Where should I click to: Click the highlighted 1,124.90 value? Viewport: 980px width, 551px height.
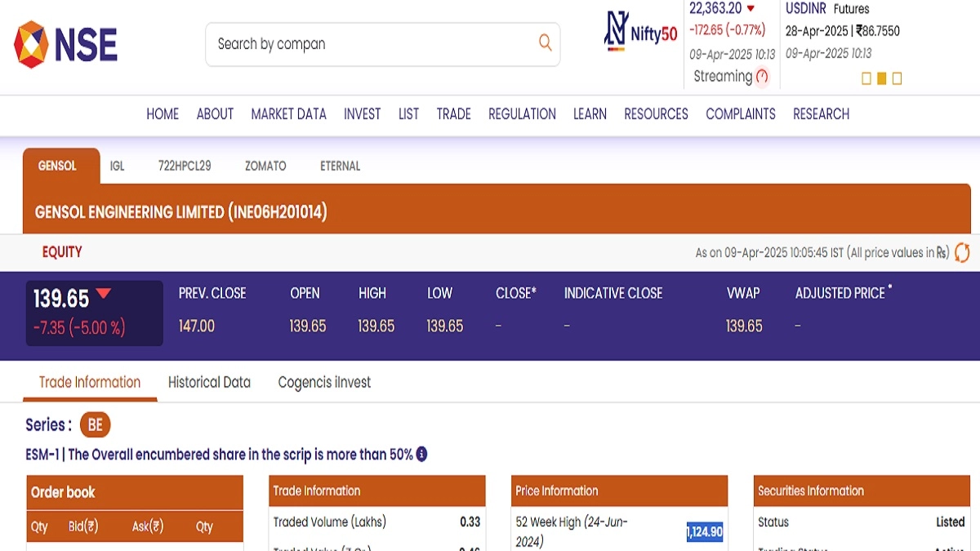point(704,532)
